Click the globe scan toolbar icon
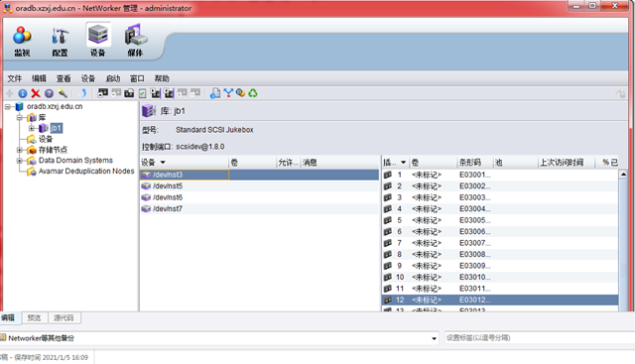This screenshot has width=635, height=364. [x=240, y=93]
